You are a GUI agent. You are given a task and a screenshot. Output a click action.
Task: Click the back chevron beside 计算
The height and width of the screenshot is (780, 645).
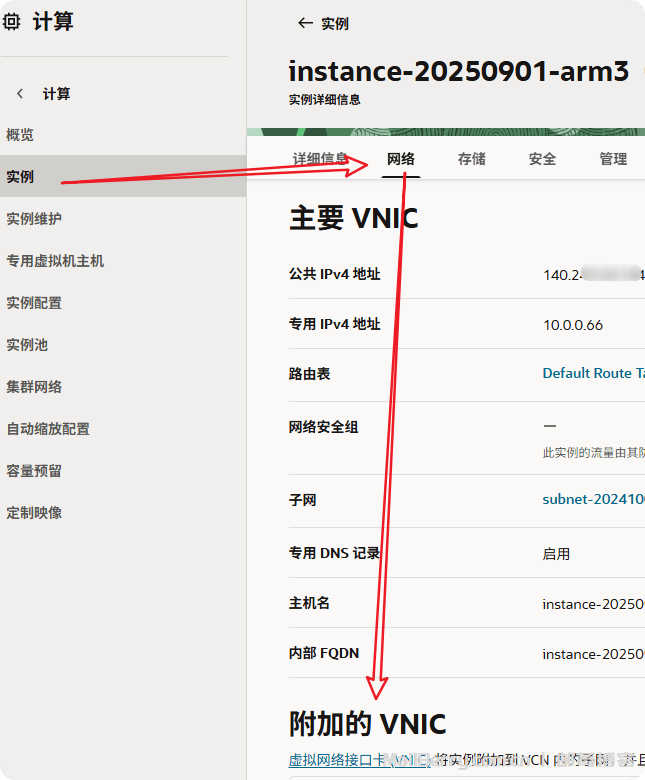tap(20, 94)
